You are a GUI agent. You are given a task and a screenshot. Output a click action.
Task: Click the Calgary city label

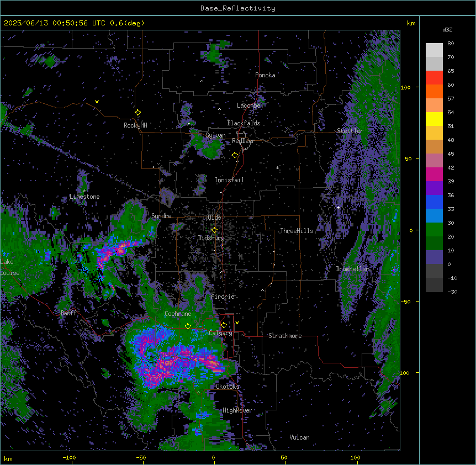click(220, 333)
